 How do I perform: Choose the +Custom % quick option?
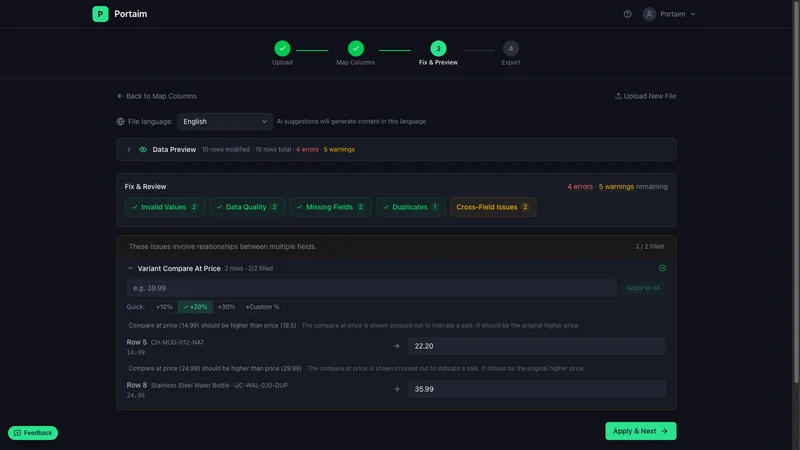click(x=262, y=307)
